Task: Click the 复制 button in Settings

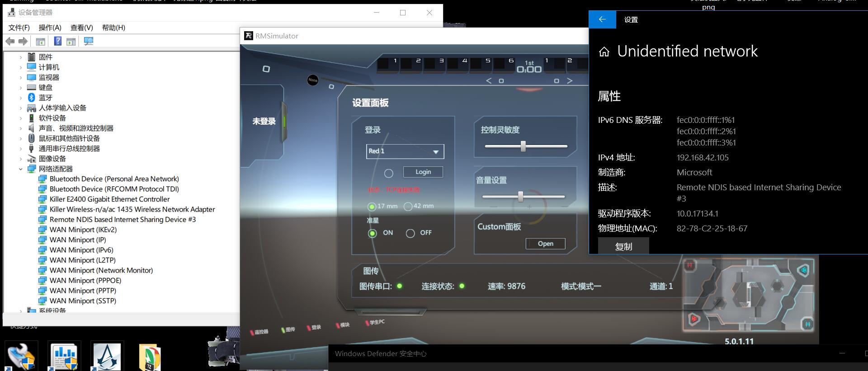Action: (623, 247)
